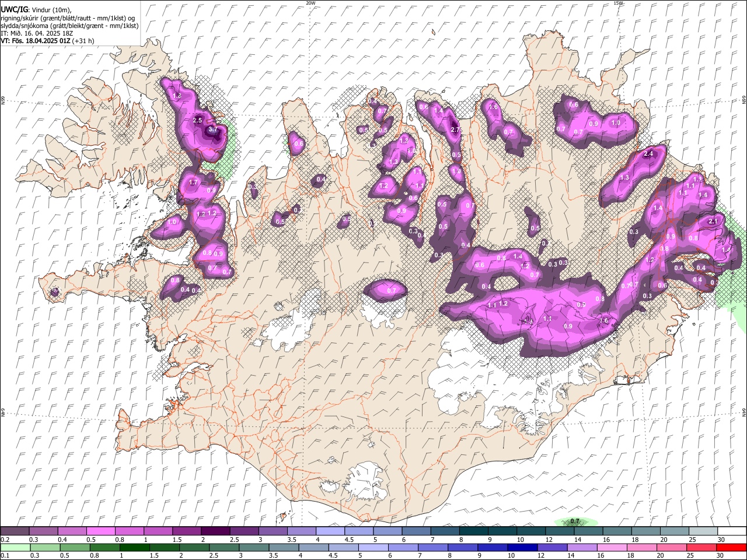This screenshot has width=747, height=560.
Task: Pick the light pink 16–18 lower legend swatch
Action: pos(611,547)
